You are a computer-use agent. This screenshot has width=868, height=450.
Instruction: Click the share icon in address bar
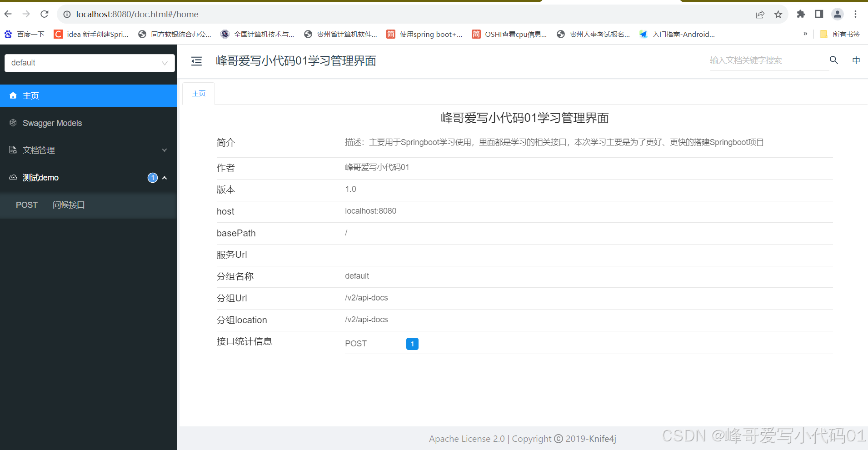pyautogui.click(x=760, y=14)
